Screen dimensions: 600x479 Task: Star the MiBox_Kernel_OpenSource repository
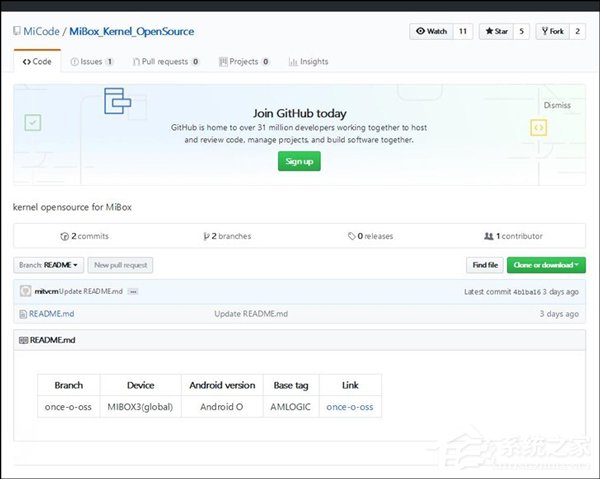495,32
